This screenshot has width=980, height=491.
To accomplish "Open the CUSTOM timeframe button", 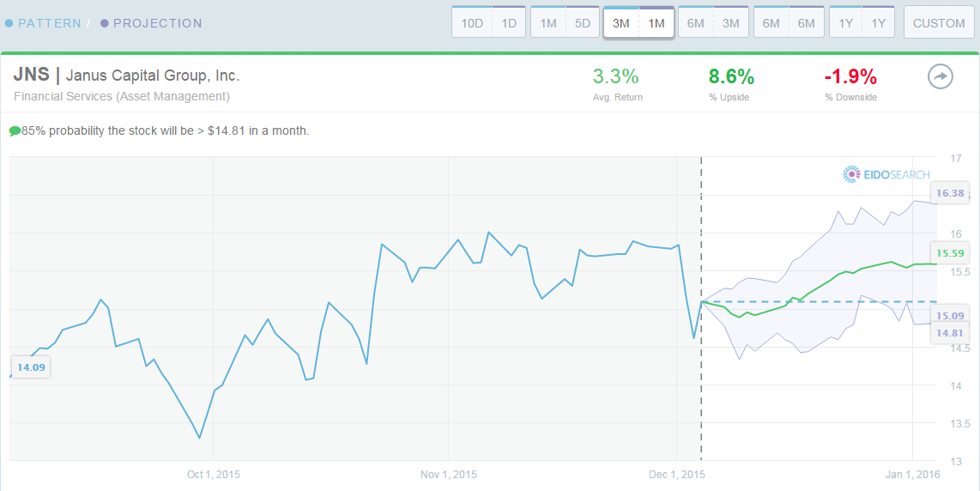I will tap(939, 23).
